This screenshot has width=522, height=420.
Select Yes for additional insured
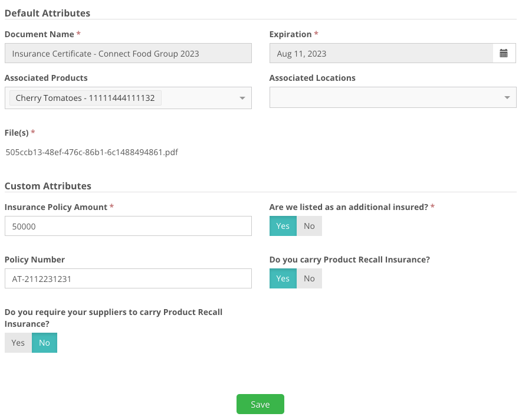[283, 226]
